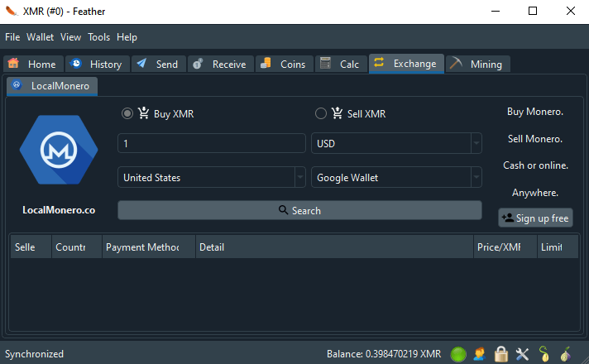Click the Feather app icon in title bar
589x364 pixels.
pos(12,12)
